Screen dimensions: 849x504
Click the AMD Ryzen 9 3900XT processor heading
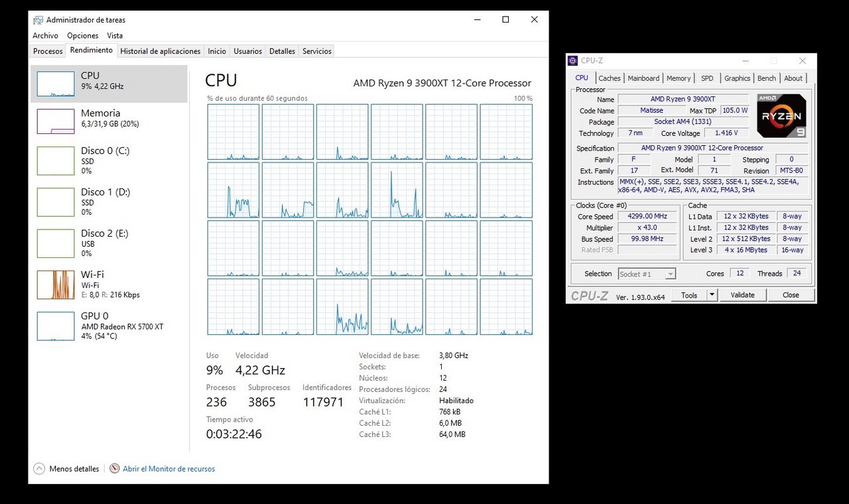coord(442,83)
